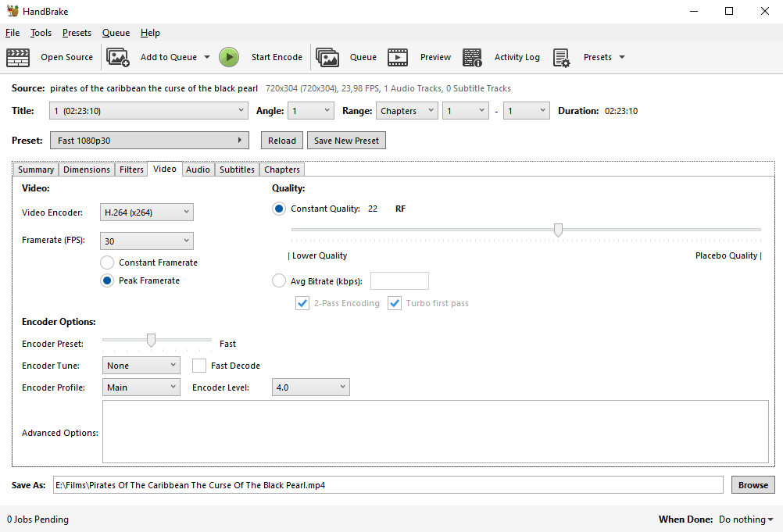
Task: Click the HandBrake app logo
Action: click(x=13, y=10)
